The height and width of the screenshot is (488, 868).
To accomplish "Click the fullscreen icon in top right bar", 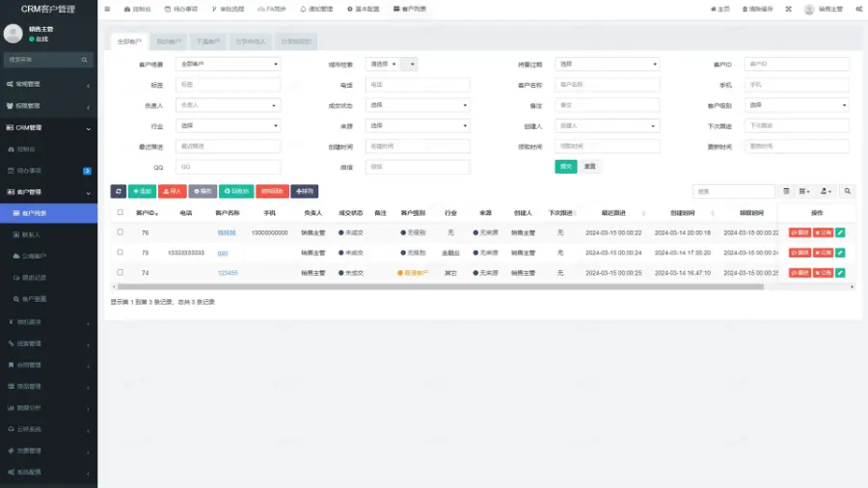I will click(x=788, y=9).
